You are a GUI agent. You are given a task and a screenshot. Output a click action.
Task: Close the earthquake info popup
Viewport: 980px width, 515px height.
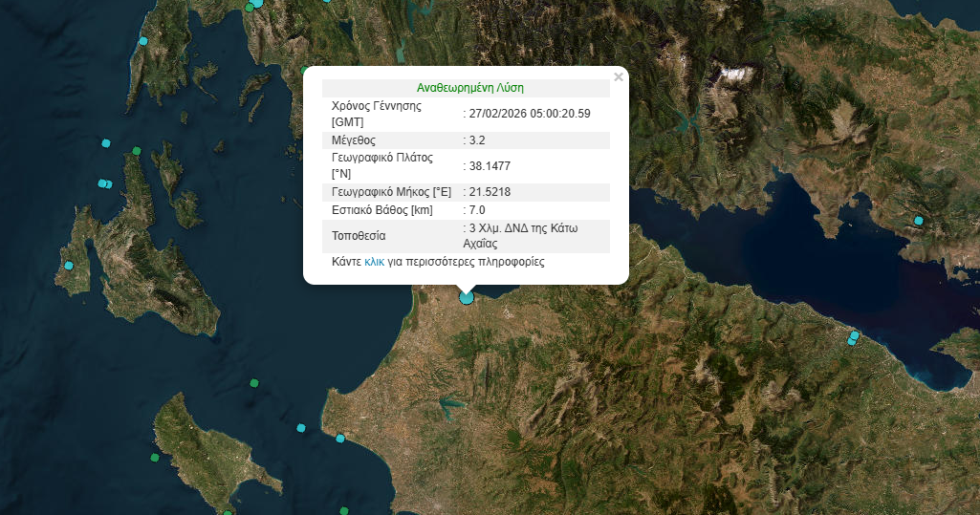[618, 77]
